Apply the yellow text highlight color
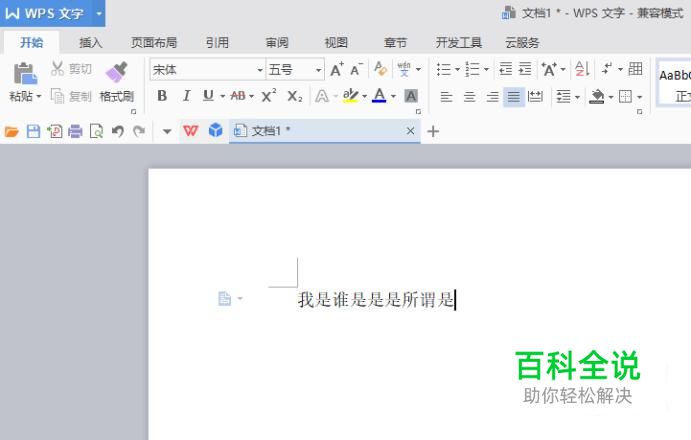This screenshot has height=440, width=691. click(351, 96)
